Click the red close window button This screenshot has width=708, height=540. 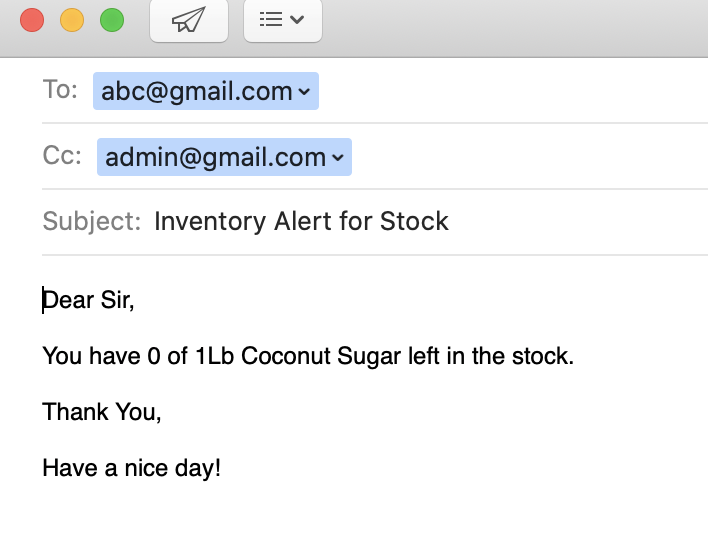click(32, 20)
